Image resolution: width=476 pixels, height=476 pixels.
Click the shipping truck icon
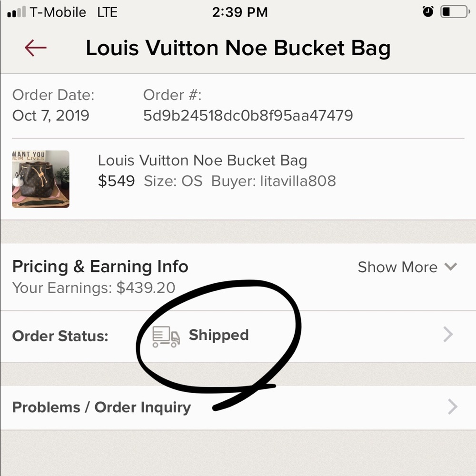166,336
